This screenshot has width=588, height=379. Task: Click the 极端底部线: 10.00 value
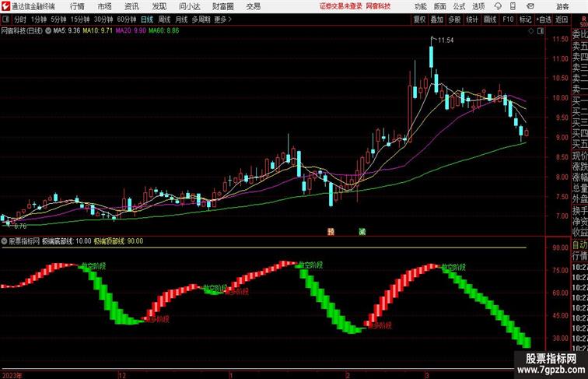point(66,241)
